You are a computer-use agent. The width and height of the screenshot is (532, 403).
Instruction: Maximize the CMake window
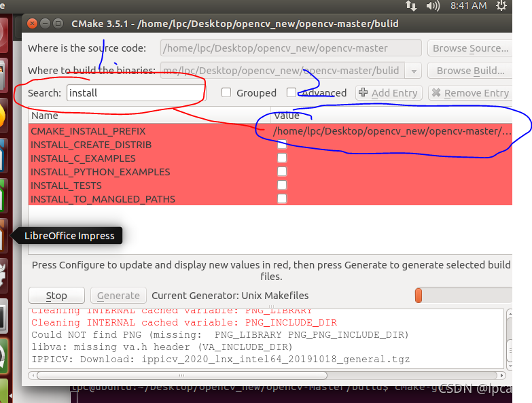pyautogui.click(x=58, y=23)
